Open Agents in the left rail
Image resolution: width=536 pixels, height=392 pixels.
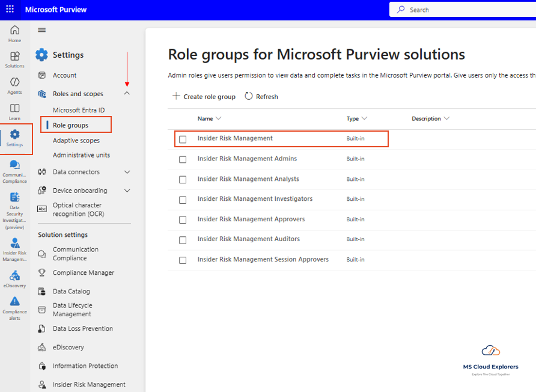click(x=14, y=86)
